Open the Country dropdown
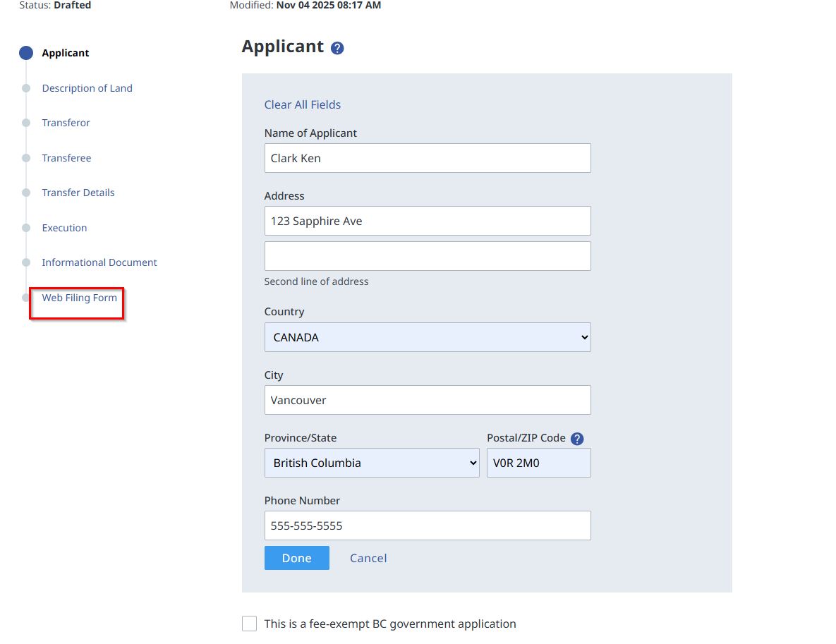836x644 pixels. pos(427,337)
